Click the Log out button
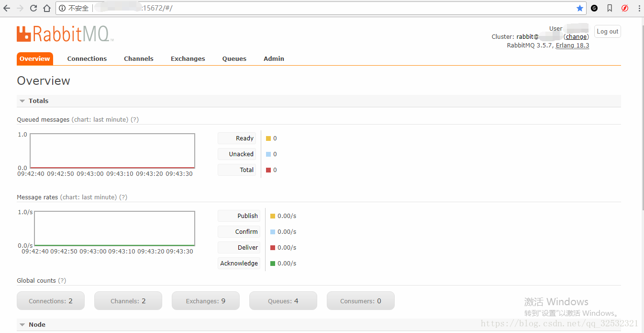Screen dimensions: 644x333 (x=607, y=31)
